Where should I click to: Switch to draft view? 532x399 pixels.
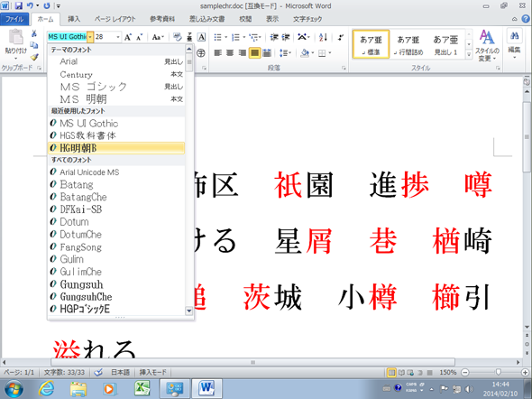(x=429, y=373)
